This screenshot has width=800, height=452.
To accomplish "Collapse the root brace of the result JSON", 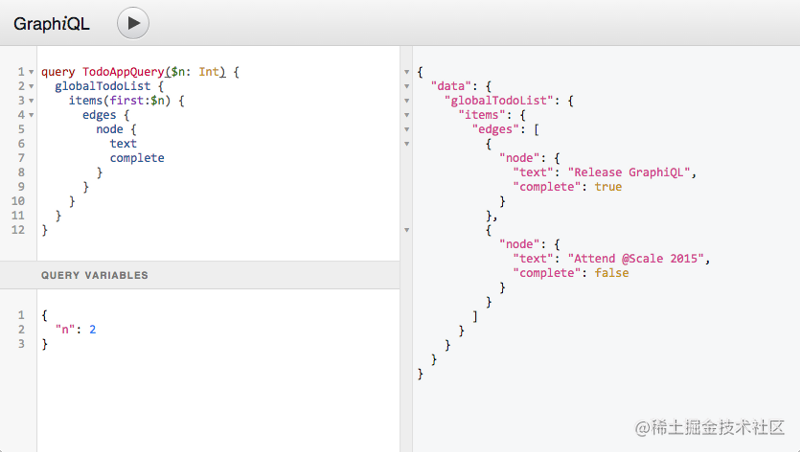I will [407, 72].
